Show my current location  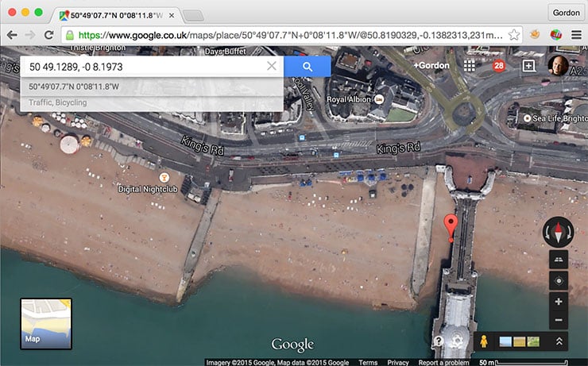(x=557, y=280)
